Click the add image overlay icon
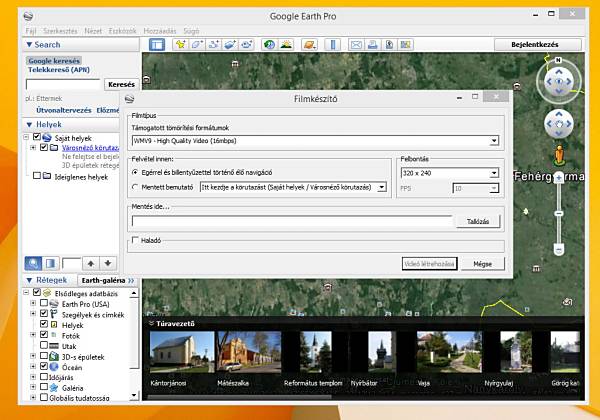This screenshot has width=600, height=420. coord(230,45)
